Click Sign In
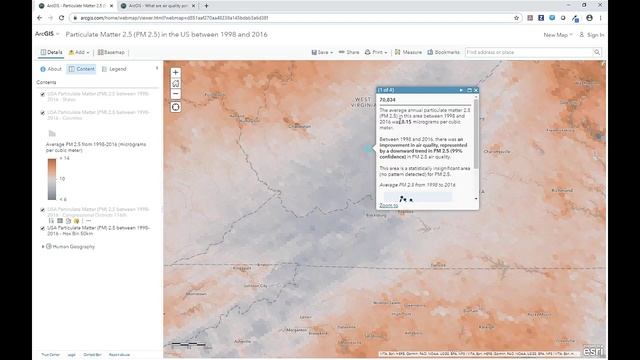The width and height of the screenshot is (640, 360). pyautogui.click(x=592, y=35)
